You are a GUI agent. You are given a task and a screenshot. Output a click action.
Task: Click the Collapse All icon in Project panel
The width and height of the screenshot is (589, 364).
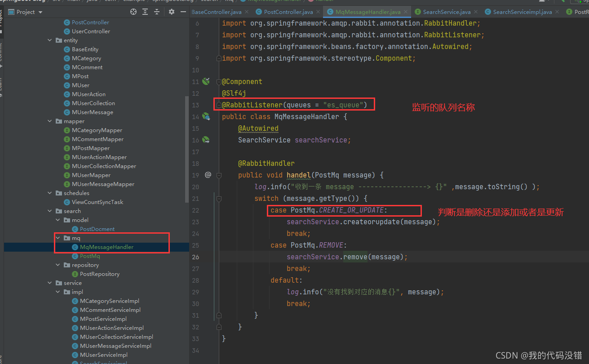(157, 12)
